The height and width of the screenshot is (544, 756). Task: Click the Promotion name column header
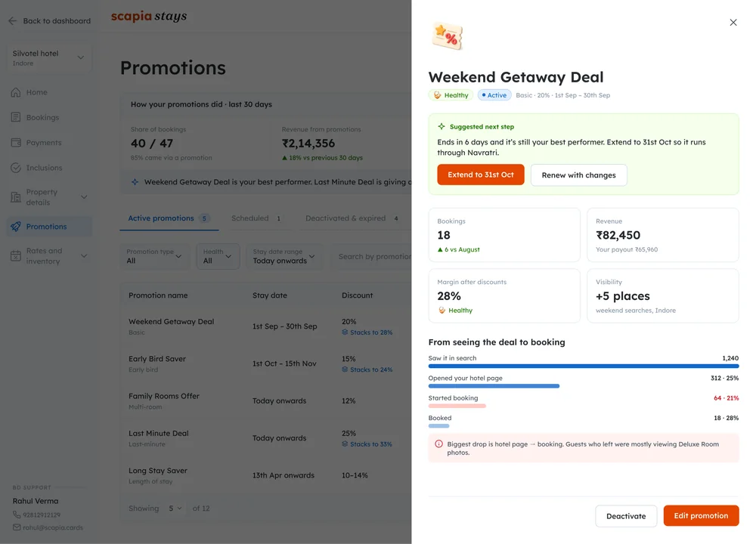point(158,295)
